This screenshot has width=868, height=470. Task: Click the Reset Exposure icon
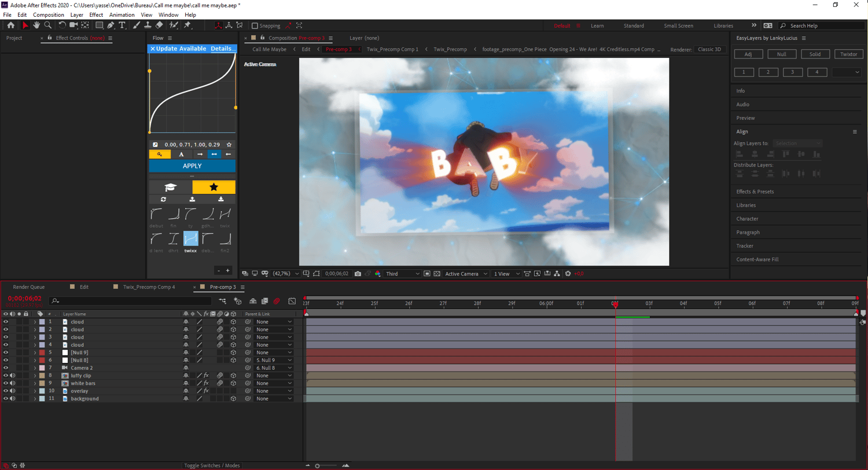(x=568, y=274)
